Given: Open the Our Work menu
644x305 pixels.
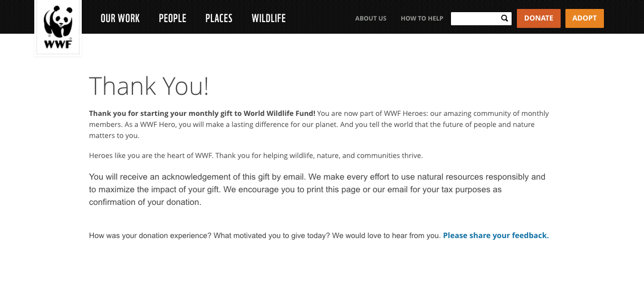Looking at the screenshot, I should tap(120, 18).
